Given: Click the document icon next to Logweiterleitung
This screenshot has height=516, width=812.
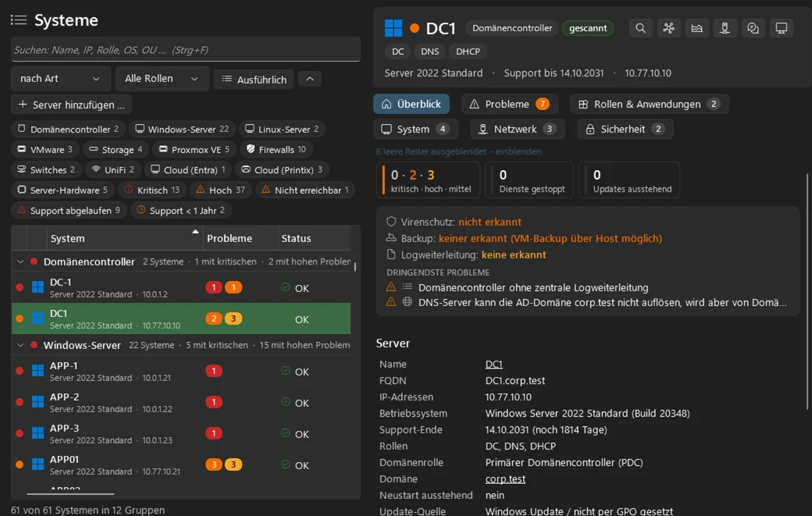Looking at the screenshot, I should [x=391, y=254].
